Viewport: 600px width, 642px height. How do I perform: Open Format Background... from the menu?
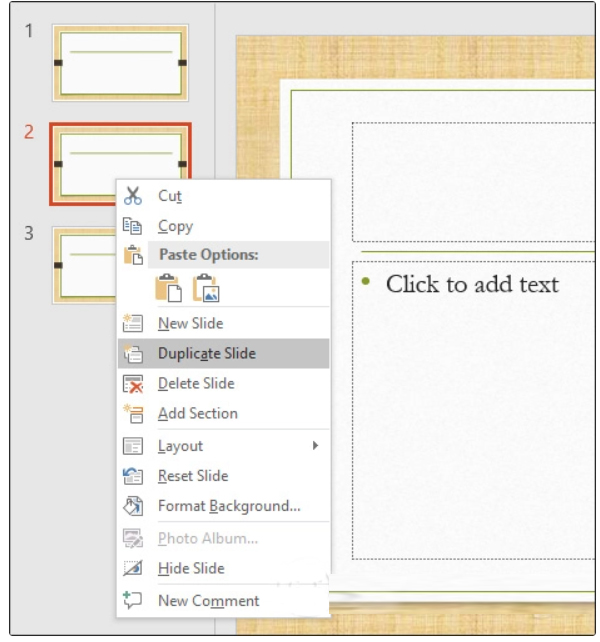click(224, 506)
